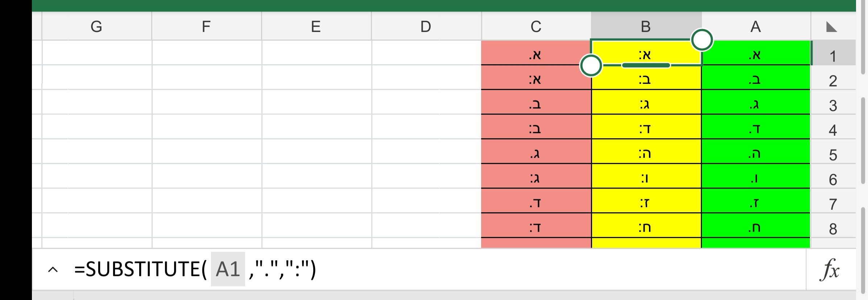Select row 1 header
This screenshot has height=300, width=868.
coord(833,54)
